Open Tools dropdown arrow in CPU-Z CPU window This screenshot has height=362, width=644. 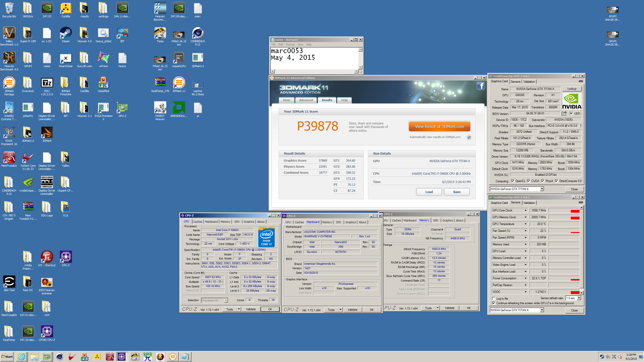[x=238, y=309]
